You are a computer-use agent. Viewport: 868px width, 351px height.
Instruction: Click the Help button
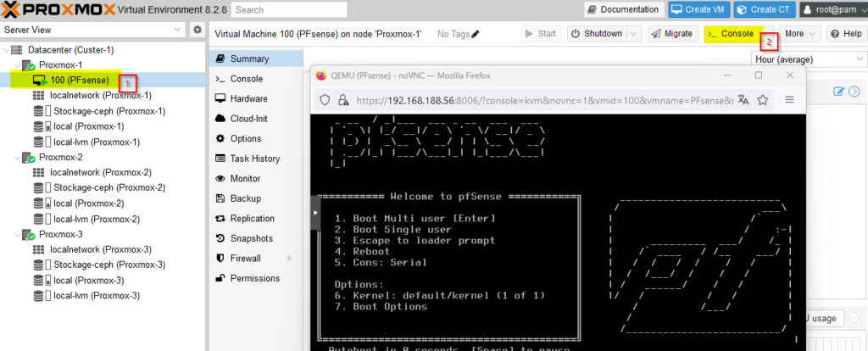click(847, 34)
